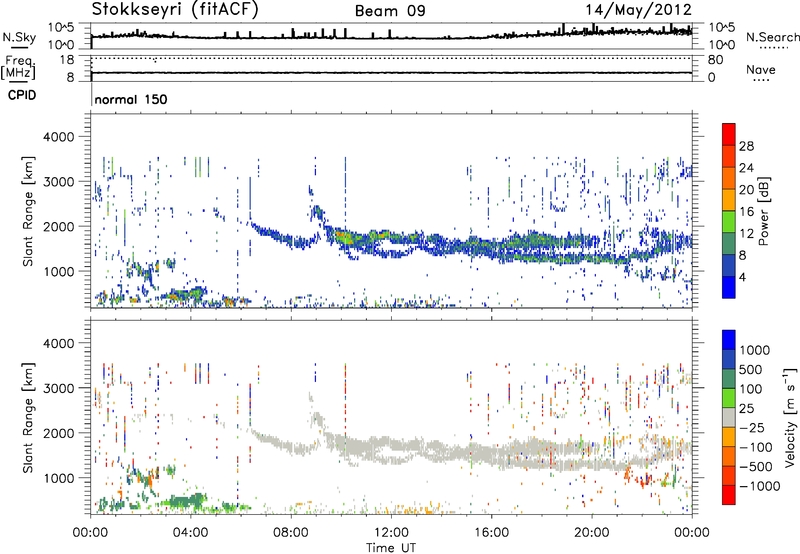Pick the bright blue bottom Power colorbar segment
Viewport: 800px width, 554px height.
(729, 287)
